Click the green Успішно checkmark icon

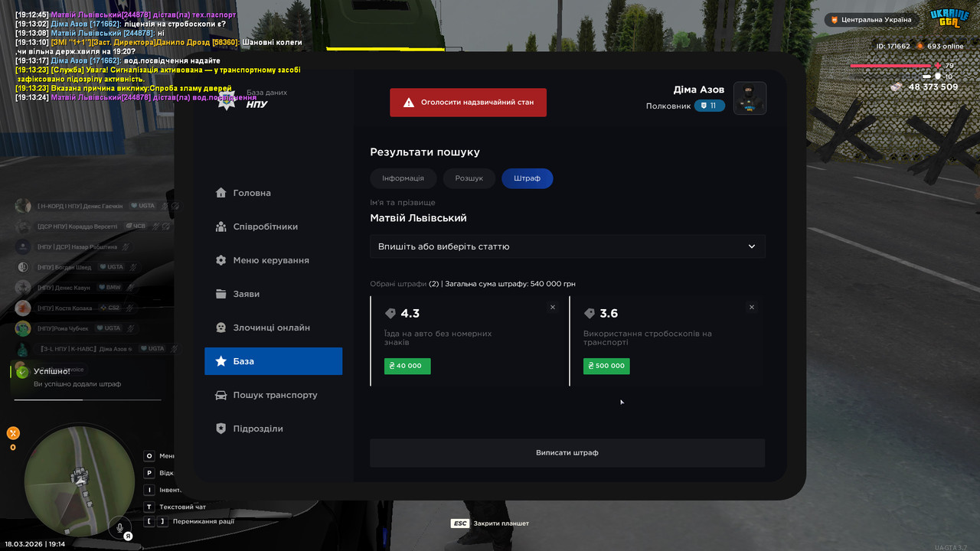[22, 372]
